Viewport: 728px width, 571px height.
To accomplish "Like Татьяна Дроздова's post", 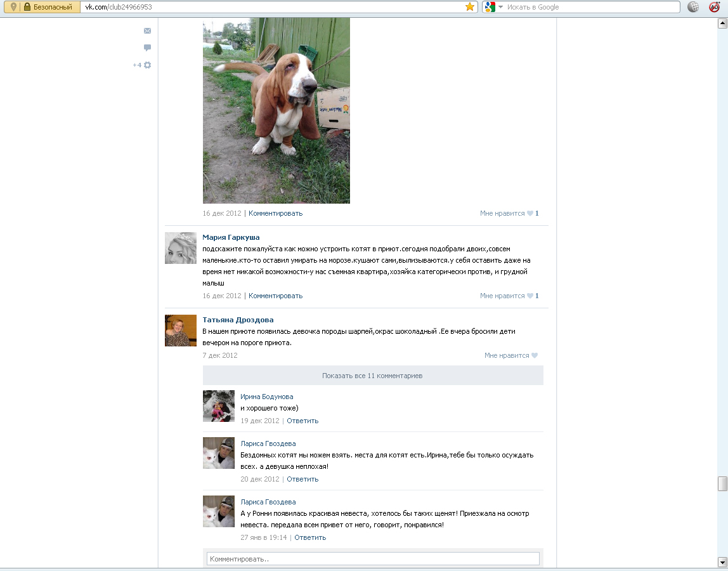I will tap(511, 355).
